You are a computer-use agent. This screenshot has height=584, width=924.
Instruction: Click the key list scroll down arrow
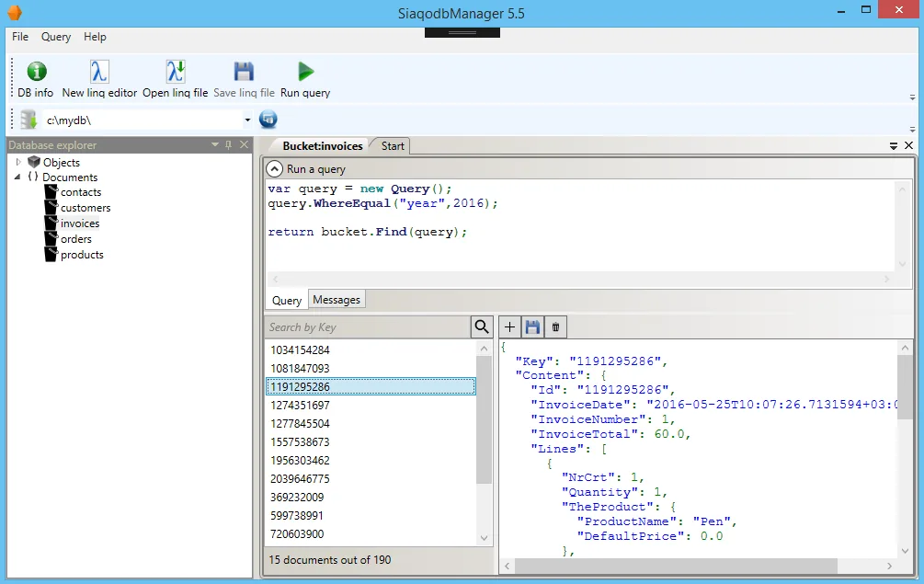pyautogui.click(x=484, y=537)
